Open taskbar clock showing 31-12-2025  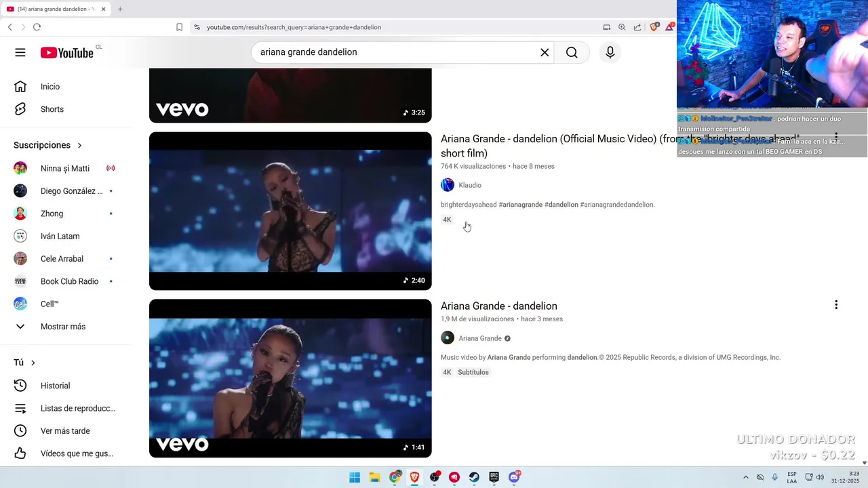pyautogui.click(x=845, y=477)
